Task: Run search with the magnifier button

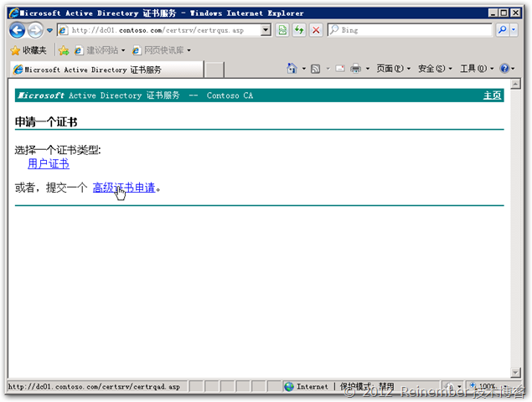Action: [x=502, y=30]
